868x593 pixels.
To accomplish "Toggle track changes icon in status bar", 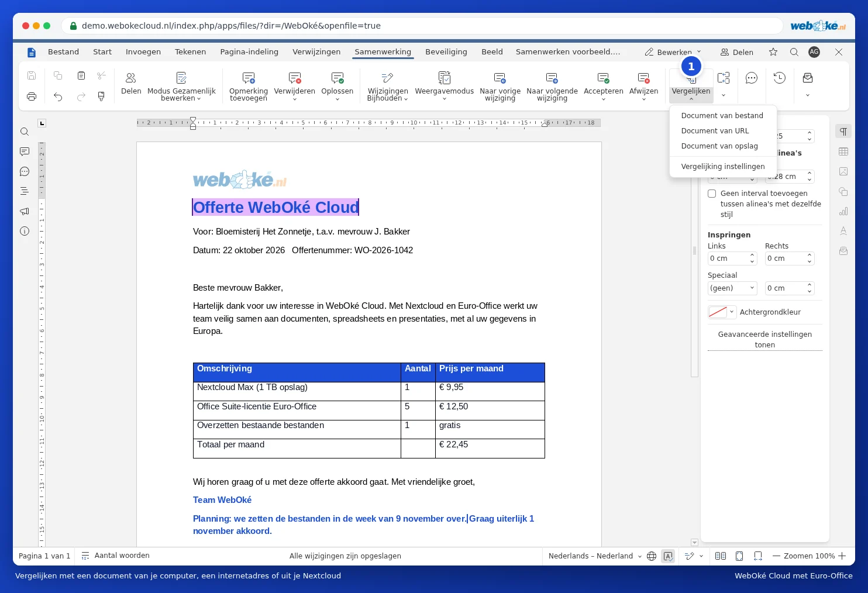I will click(x=690, y=556).
